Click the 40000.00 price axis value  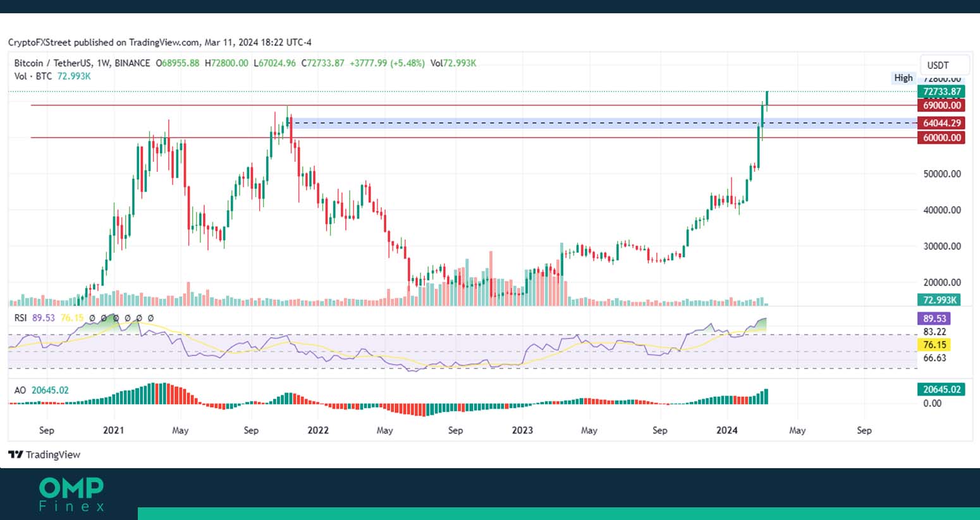942,210
